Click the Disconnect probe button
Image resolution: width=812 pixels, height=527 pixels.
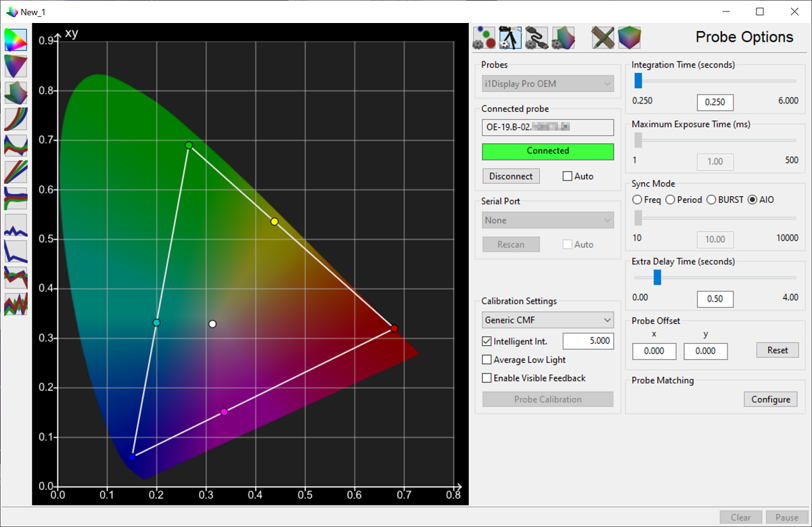[511, 176]
